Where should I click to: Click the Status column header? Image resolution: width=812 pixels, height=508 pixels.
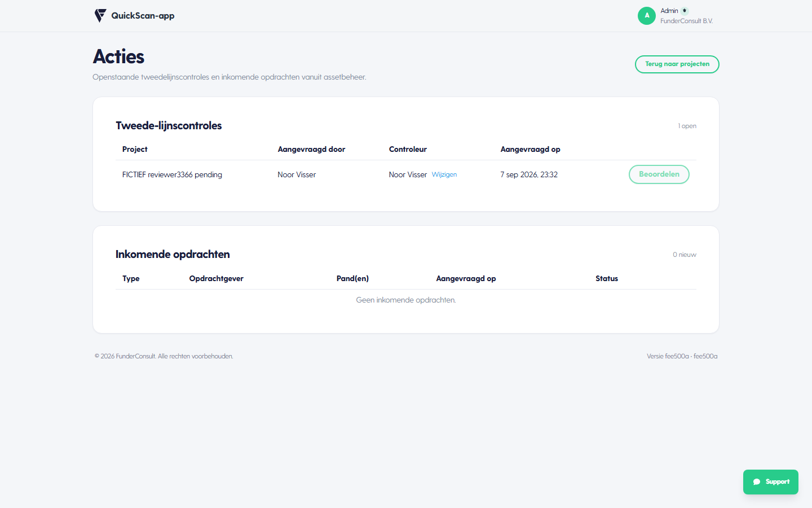(x=607, y=279)
